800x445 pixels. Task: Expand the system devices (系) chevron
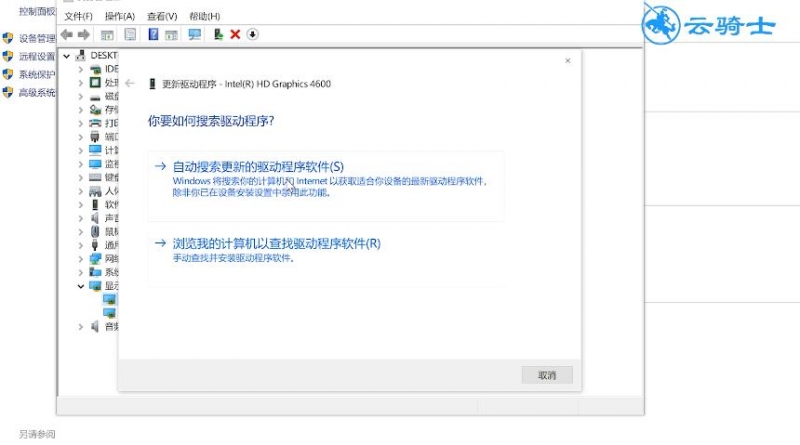click(x=81, y=273)
